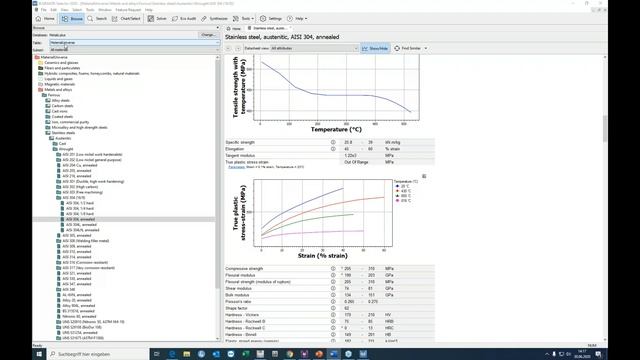
Task: Open the Find Similar dropdown arrow
Action: coord(426,48)
